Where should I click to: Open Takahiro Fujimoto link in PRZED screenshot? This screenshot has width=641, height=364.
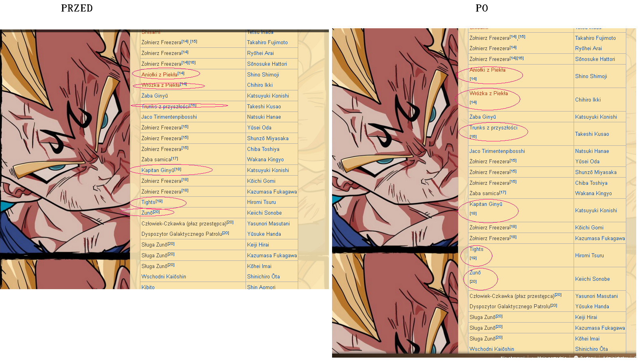[267, 43]
